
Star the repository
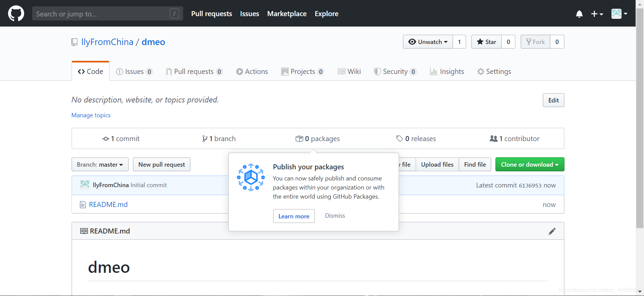click(486, 42)
